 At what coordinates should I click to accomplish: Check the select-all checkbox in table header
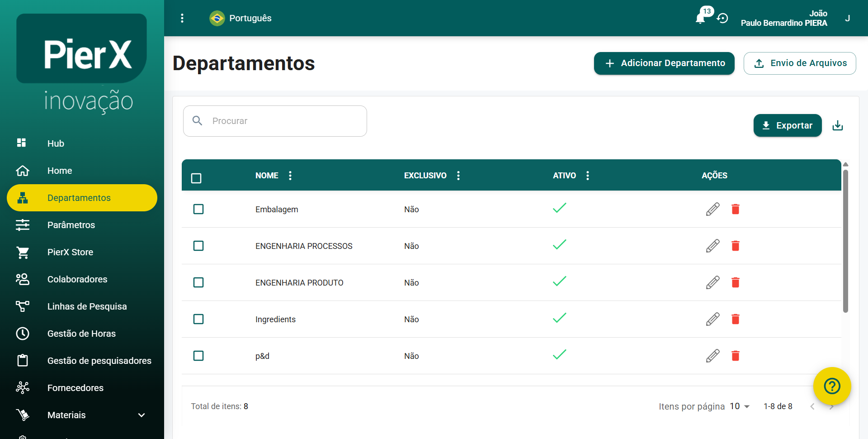pos(196,178)
